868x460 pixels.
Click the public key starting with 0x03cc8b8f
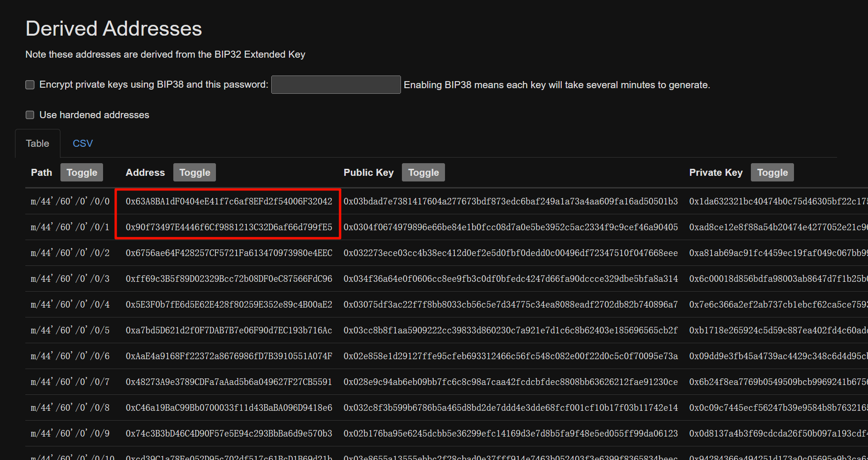pyautogui.click(x=510, y=331)
